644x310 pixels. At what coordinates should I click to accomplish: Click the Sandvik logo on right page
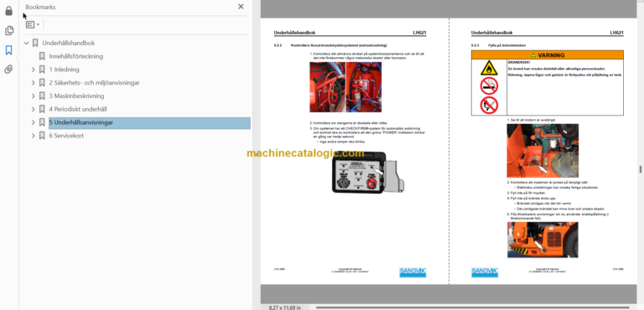tap(485, 272)
